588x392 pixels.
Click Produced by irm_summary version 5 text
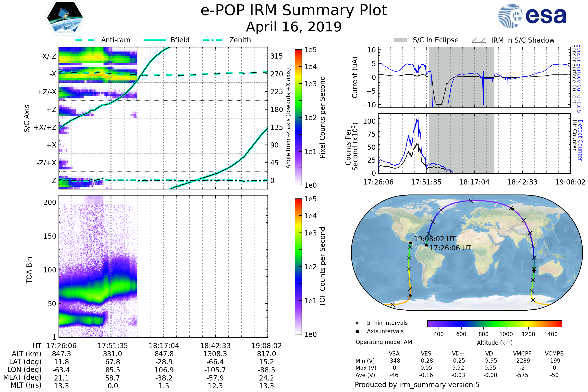(x=417, y=385)
